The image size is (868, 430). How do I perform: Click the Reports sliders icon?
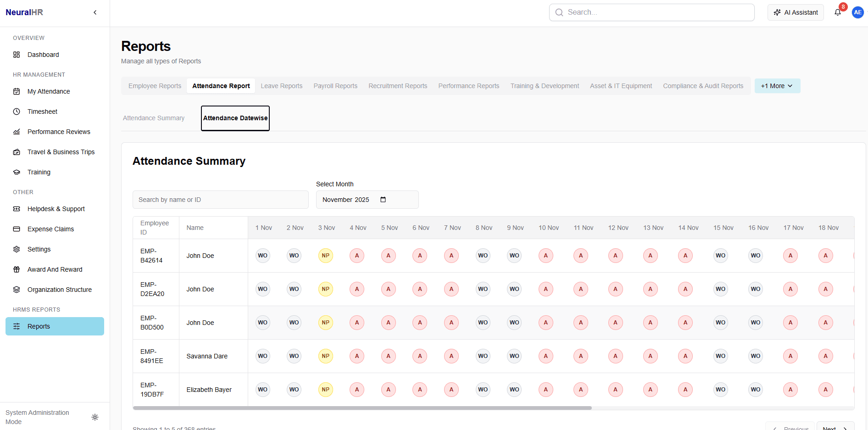coord(17,326)
